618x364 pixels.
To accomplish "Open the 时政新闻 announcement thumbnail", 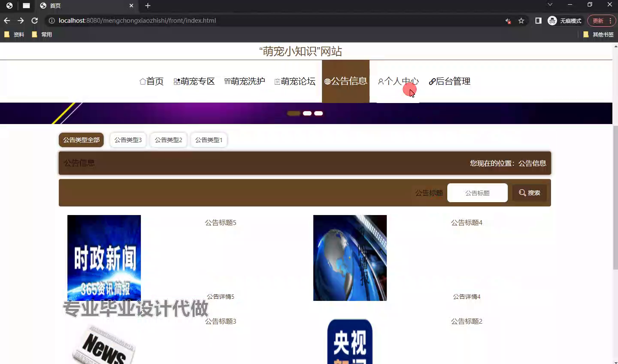I will [x=104, y=258].
